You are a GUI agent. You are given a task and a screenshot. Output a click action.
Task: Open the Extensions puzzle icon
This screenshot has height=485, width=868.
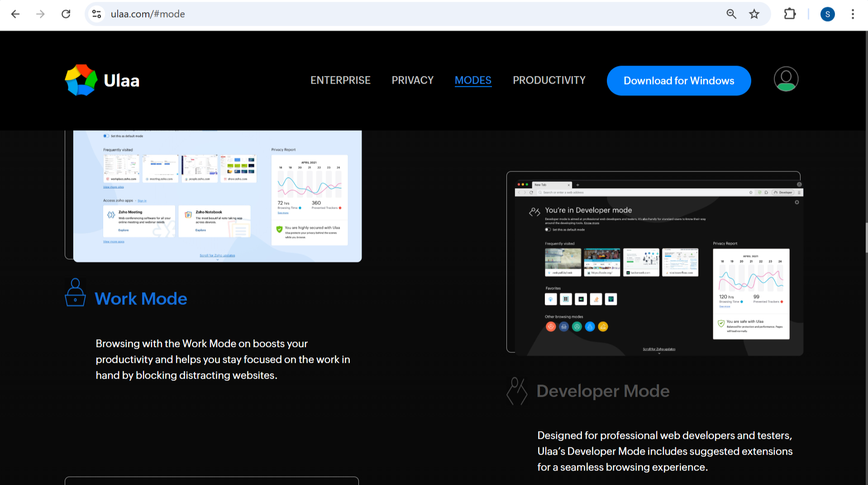coord(790,14)
